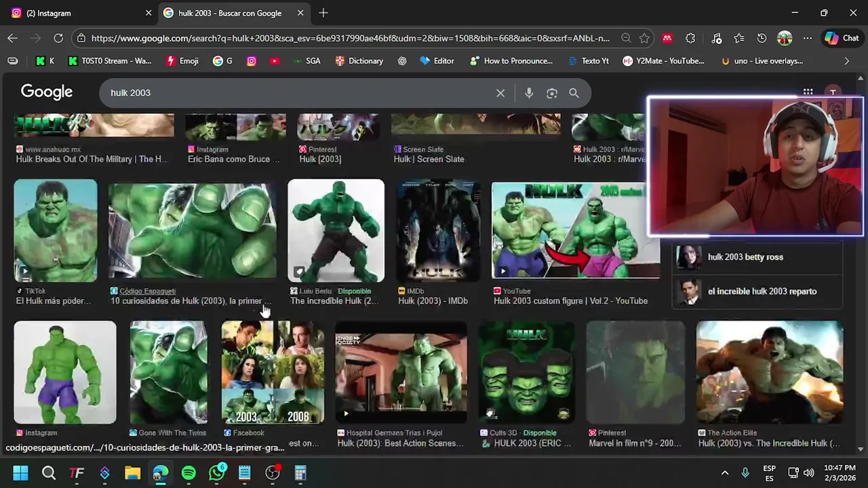Open the YouTube icon bookmark
The image size is (868, 488).
pos(274,61)
